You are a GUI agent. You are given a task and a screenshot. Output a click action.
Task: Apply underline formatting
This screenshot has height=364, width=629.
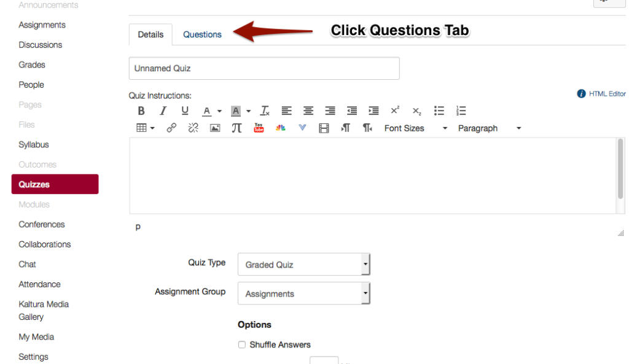pos(185,110)
